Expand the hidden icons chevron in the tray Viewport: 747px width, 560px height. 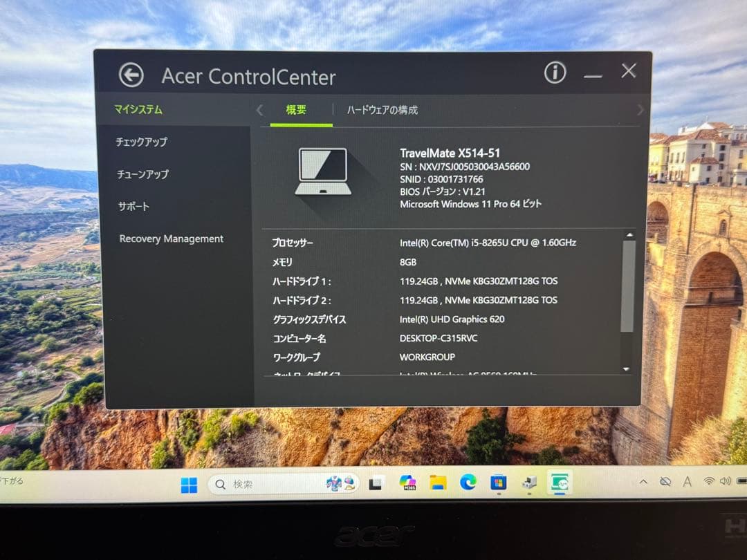643,481
